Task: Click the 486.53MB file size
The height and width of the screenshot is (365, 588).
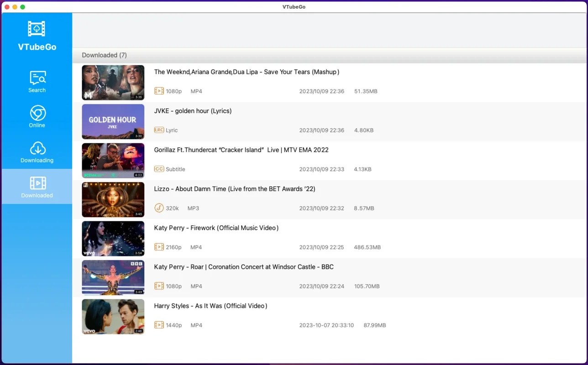Action: (x=367, y=247)
